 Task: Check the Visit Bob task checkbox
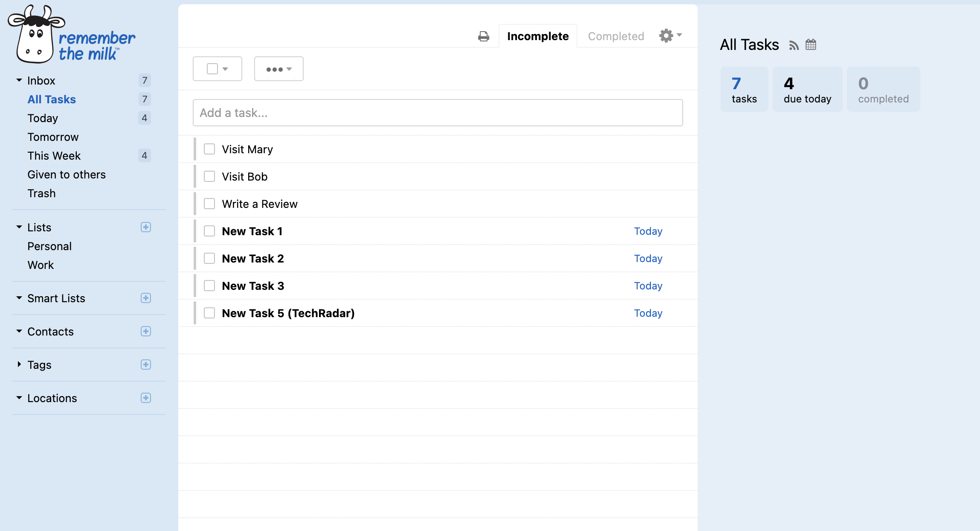click(x=209, y=176)
